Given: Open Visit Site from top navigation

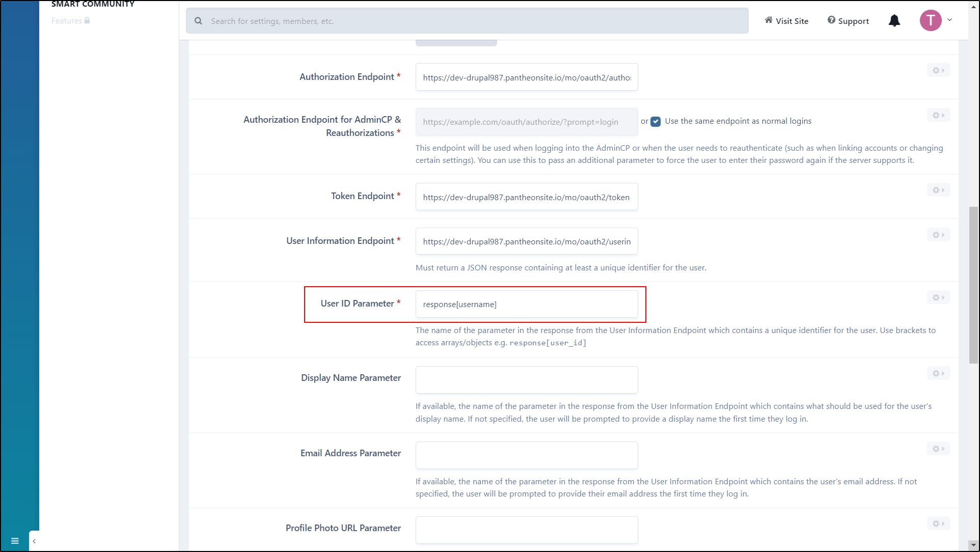Looking at the screenshot, I should (791, 21).
